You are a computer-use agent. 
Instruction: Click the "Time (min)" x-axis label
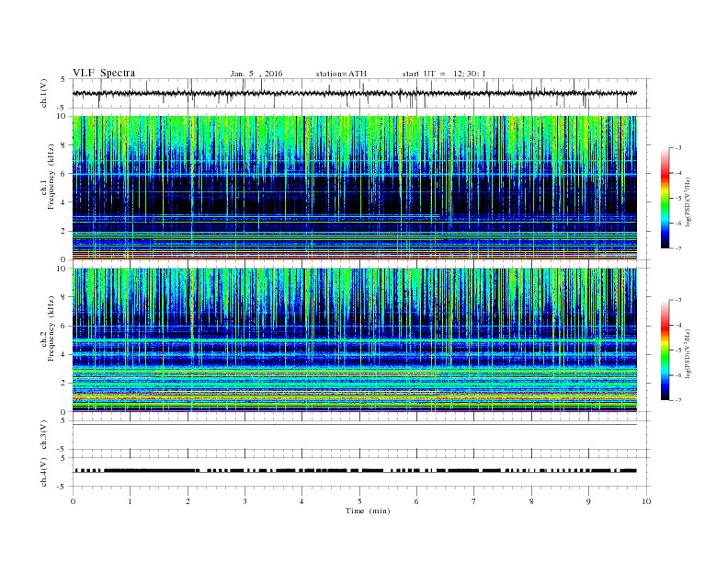368,511
